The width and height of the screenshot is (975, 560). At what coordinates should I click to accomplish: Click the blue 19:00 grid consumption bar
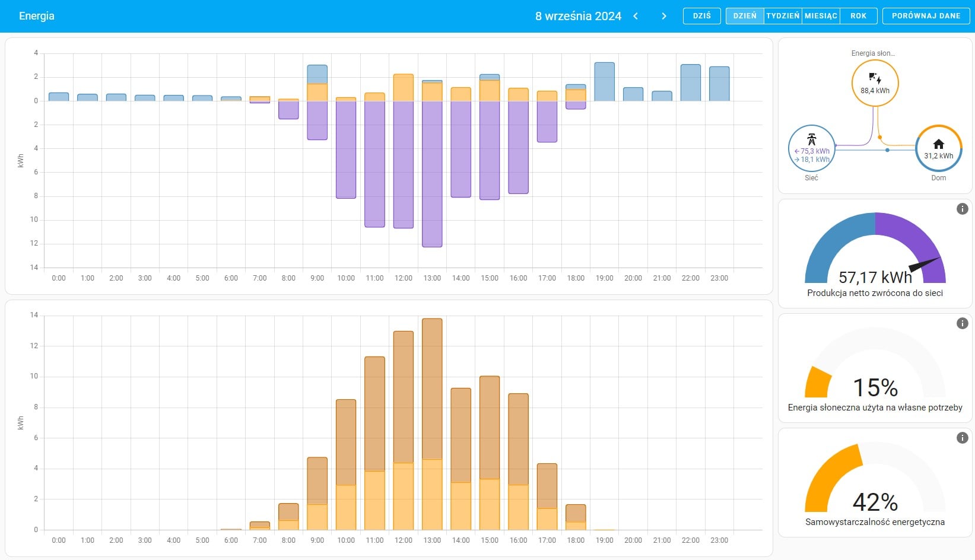(604, 82)
